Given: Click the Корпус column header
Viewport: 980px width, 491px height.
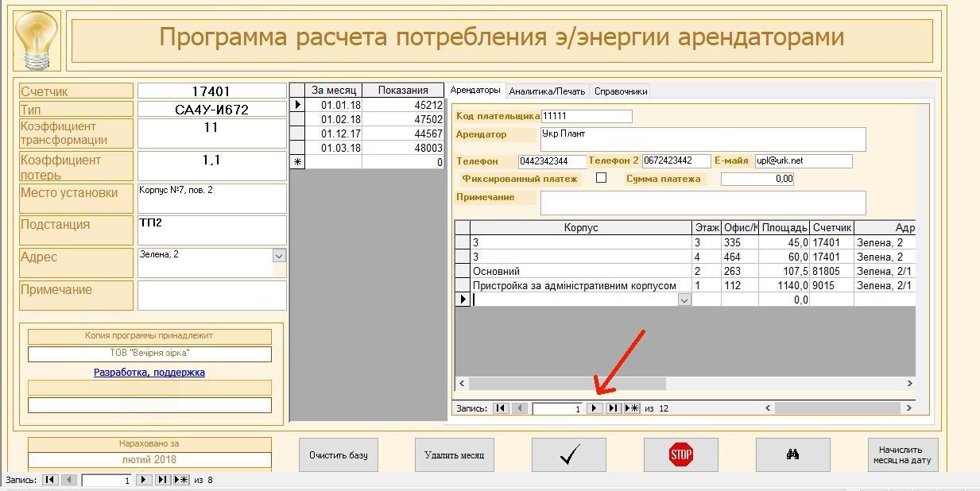Looking at the screenshot, I should pyautogui.click(x=581, y=227).
